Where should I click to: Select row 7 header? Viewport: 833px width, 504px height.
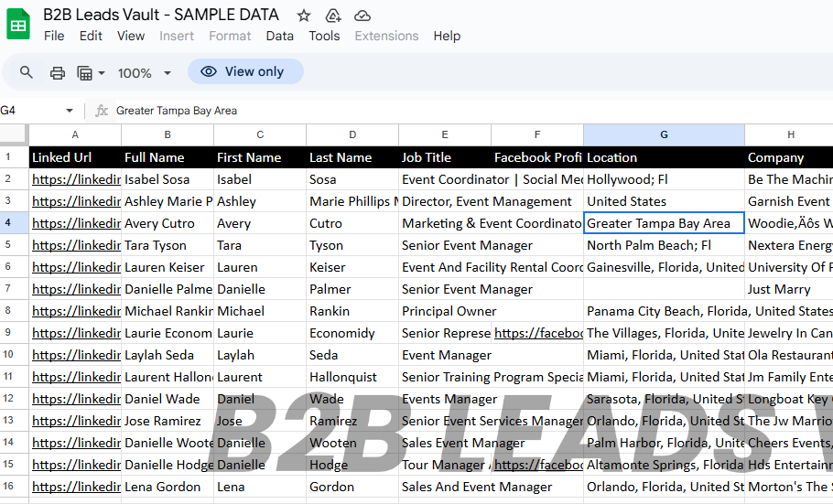(14, 289)
